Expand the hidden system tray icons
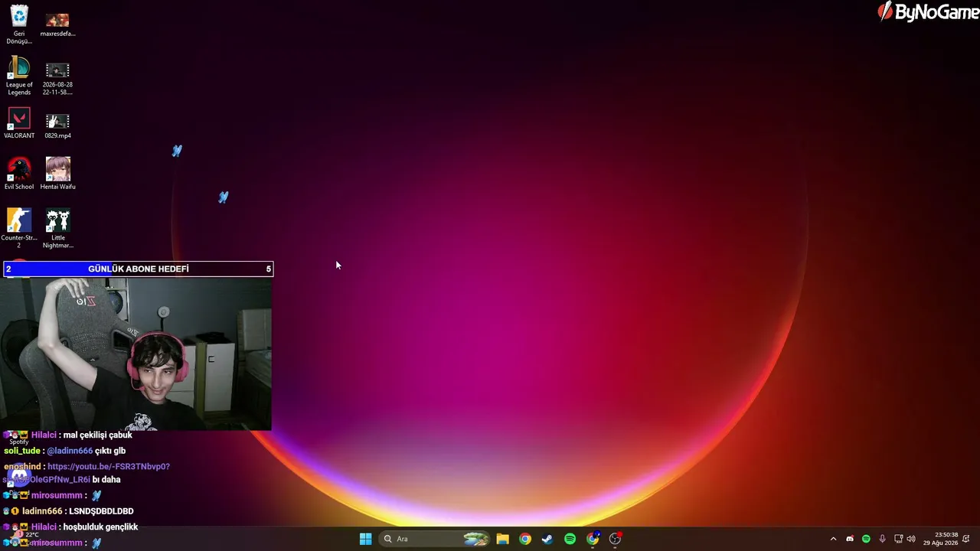The height and width of the screenshot is (551, 980). (833, 539)
